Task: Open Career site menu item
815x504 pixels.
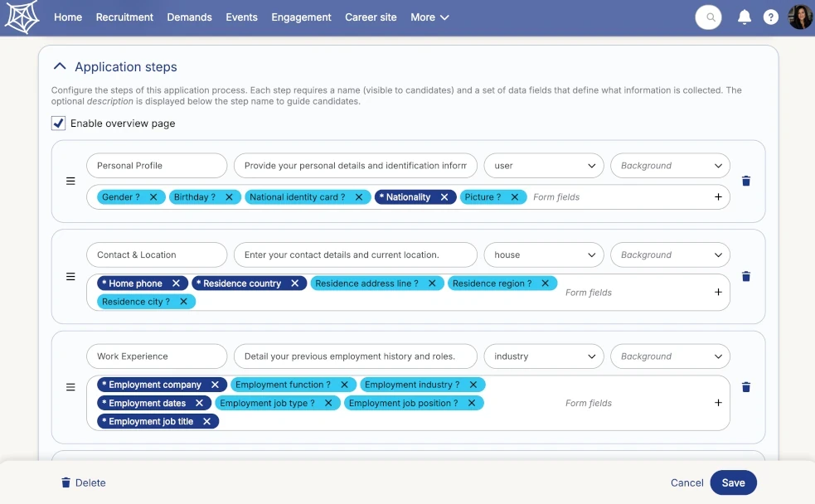Action: [371, 17]
